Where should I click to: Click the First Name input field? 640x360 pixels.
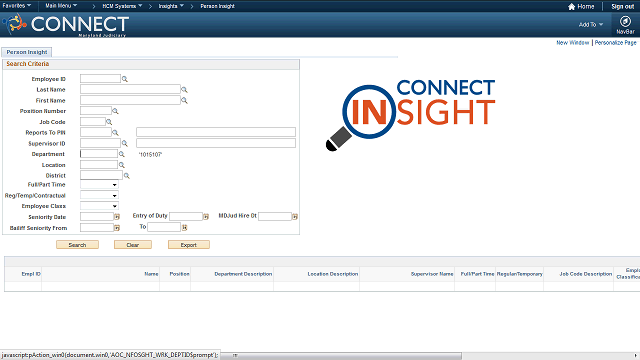pyautogui.click(x=130, y=100)
